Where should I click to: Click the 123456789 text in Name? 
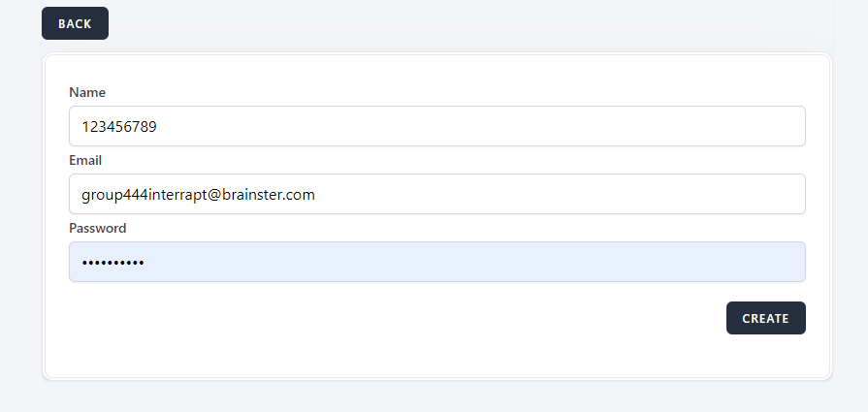[119, 126]
